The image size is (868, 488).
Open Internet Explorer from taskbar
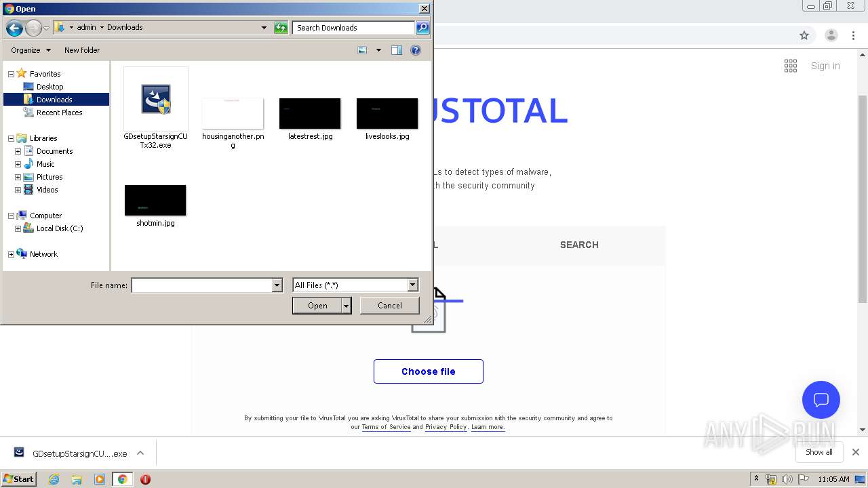54,479
